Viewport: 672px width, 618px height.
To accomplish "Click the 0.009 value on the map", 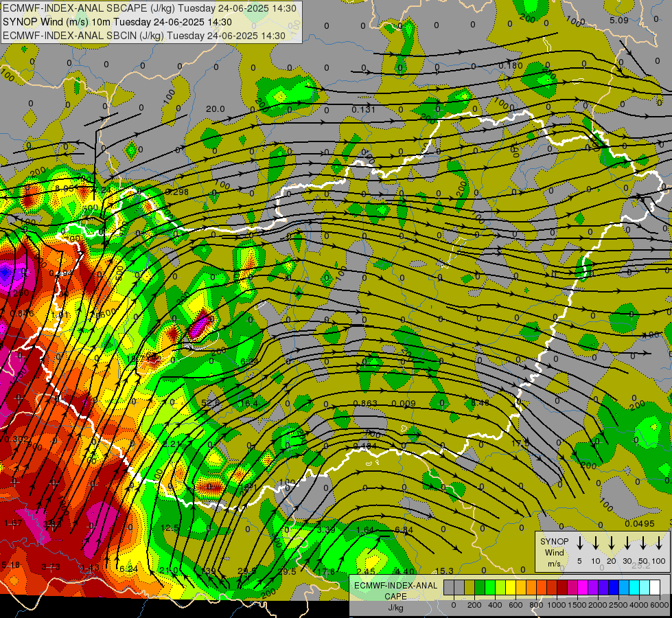I will [x=404, y=403].
